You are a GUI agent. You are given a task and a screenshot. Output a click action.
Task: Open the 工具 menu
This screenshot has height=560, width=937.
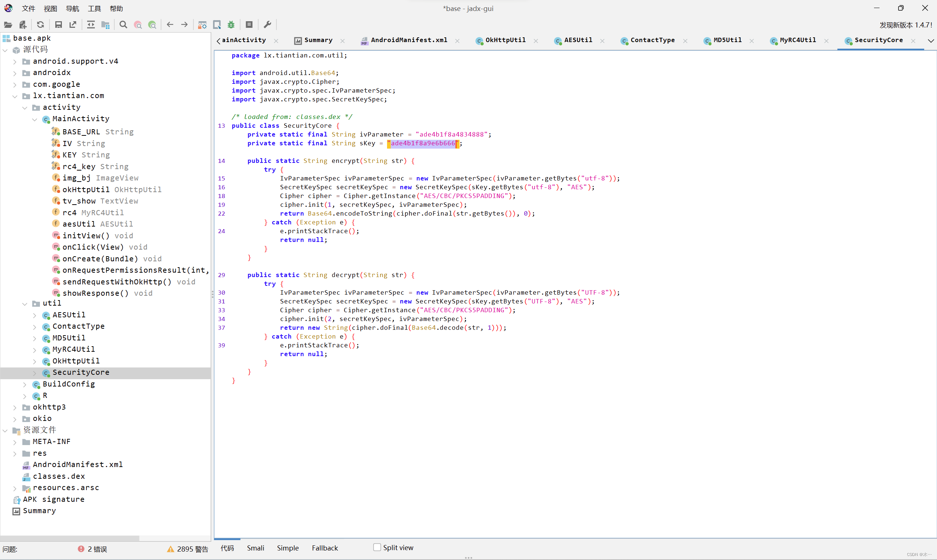click(94, 8)
